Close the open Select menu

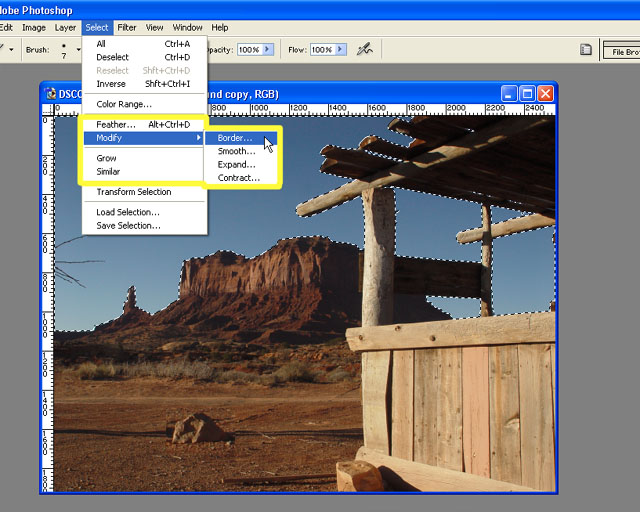97,27
